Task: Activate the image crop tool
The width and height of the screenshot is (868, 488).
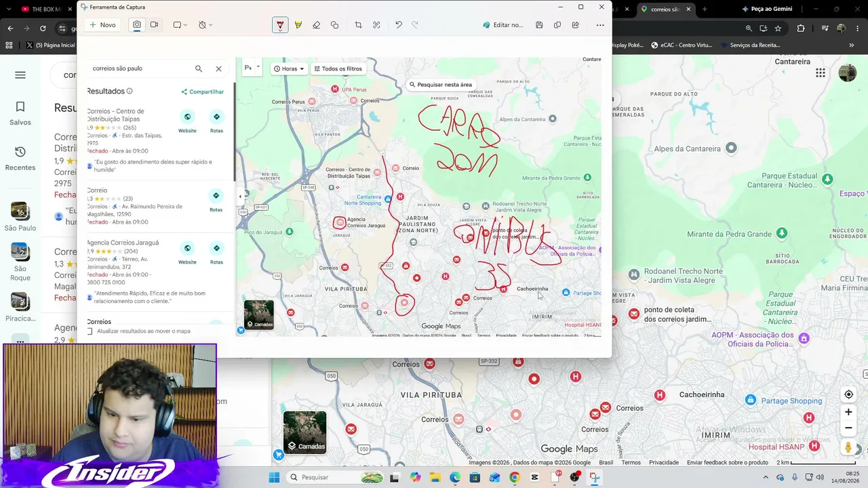Action: point(358,25)
